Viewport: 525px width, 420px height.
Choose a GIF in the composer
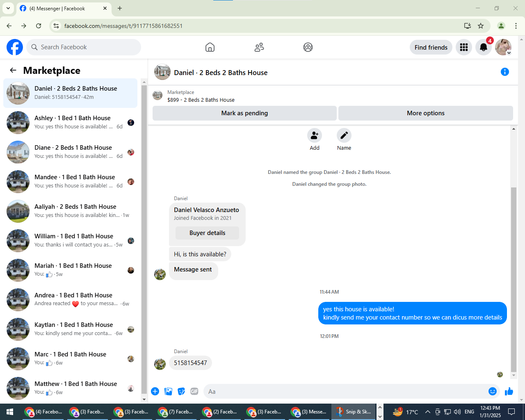(194, 391)
